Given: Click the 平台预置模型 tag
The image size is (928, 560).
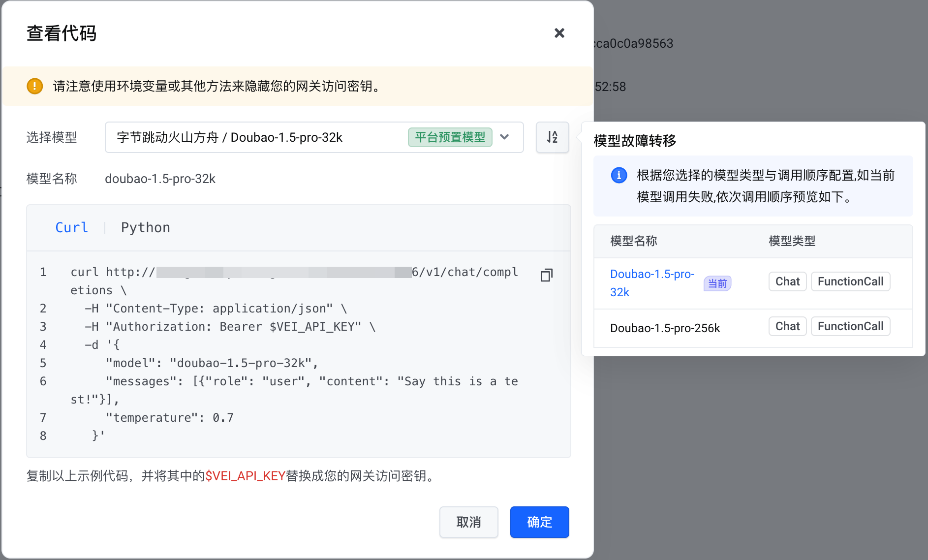Looking at the screenshot, I should 450,137.
